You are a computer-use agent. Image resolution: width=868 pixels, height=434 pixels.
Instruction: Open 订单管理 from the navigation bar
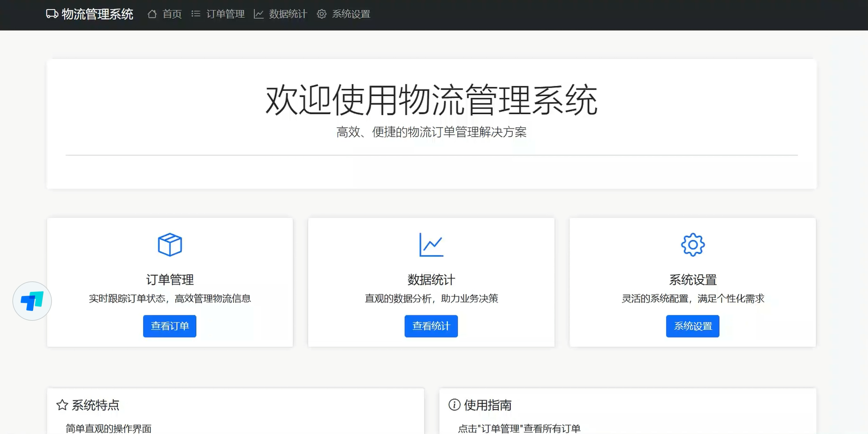[x=225, y=14]
